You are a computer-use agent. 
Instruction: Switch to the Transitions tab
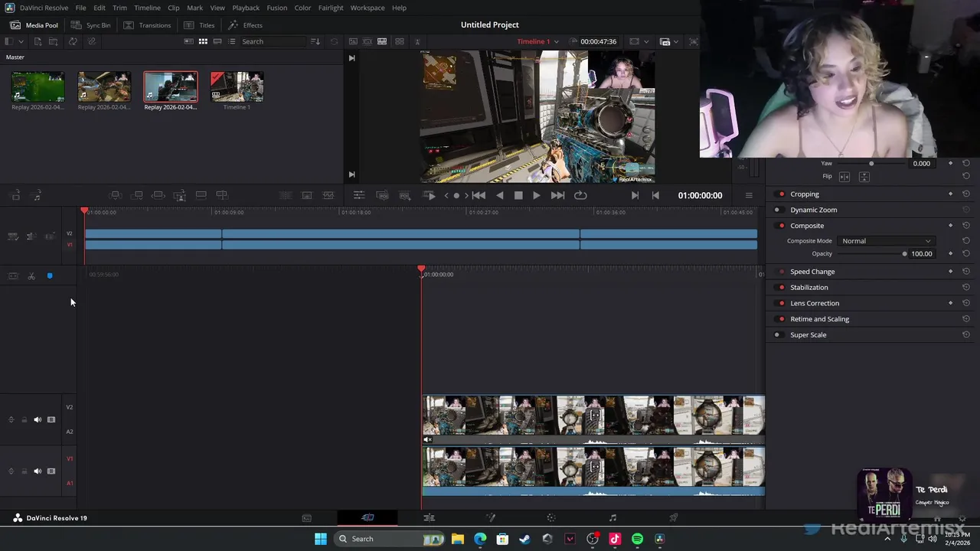pyautogui.click(x=147, y=25)
